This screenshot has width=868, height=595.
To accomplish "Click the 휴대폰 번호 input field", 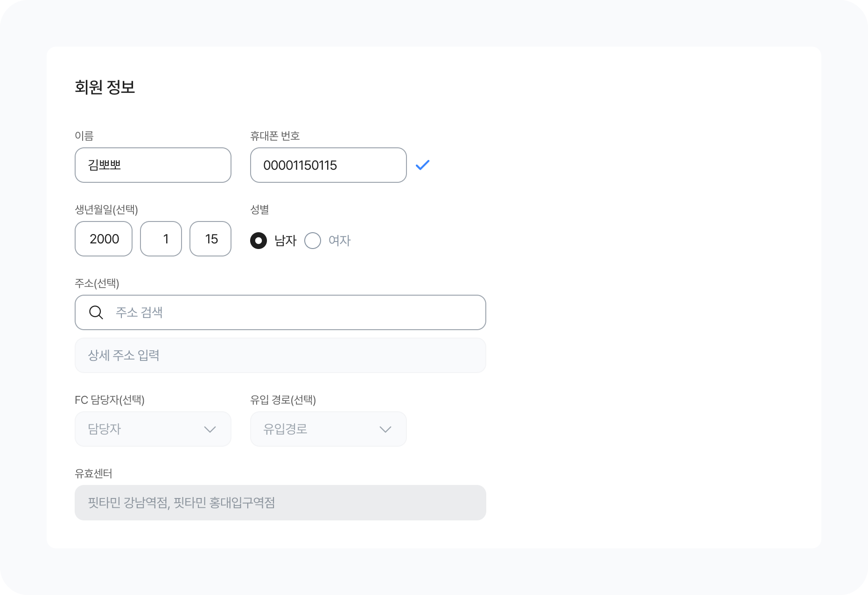I will 328,165.
